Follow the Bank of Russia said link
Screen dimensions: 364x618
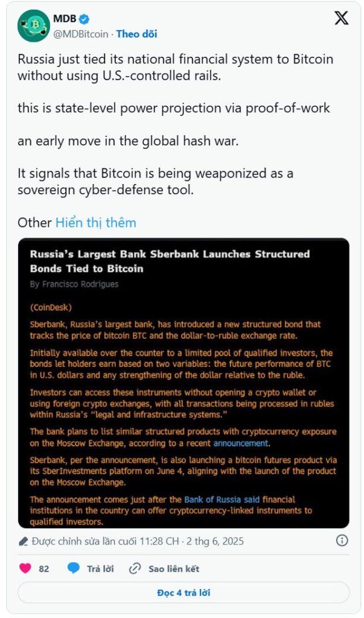[222, 499]
